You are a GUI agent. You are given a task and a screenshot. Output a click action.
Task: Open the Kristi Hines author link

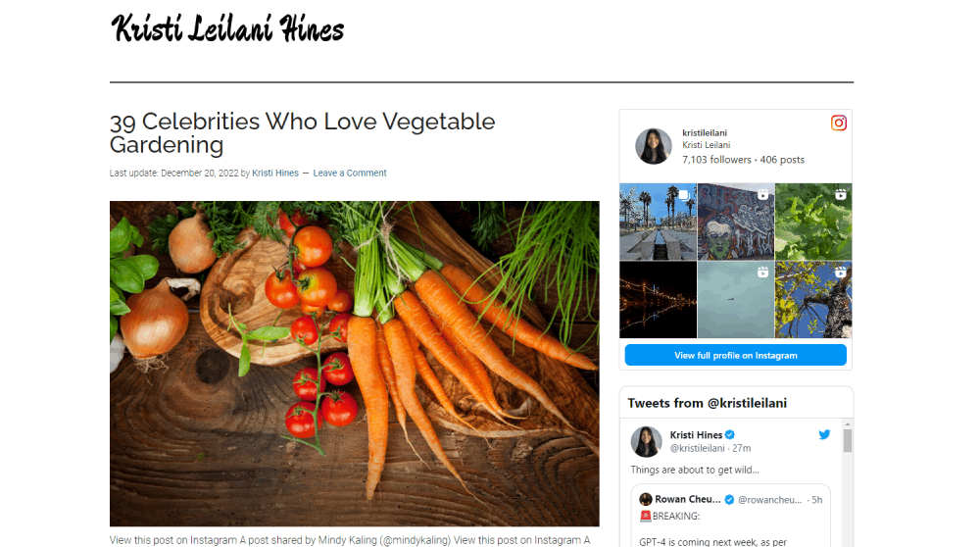pos(275,174)
